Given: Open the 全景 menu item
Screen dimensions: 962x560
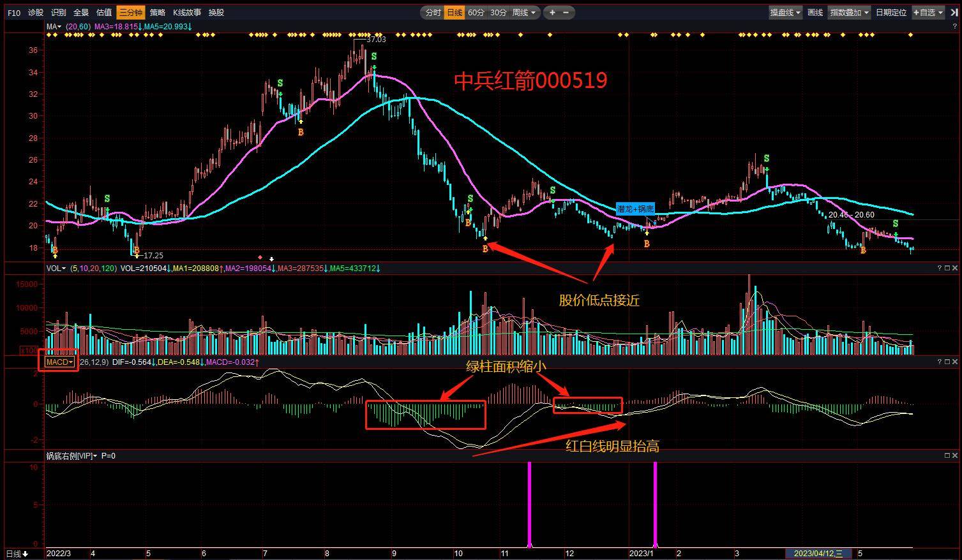Looking at the screenshot, I should coord(81,12).
